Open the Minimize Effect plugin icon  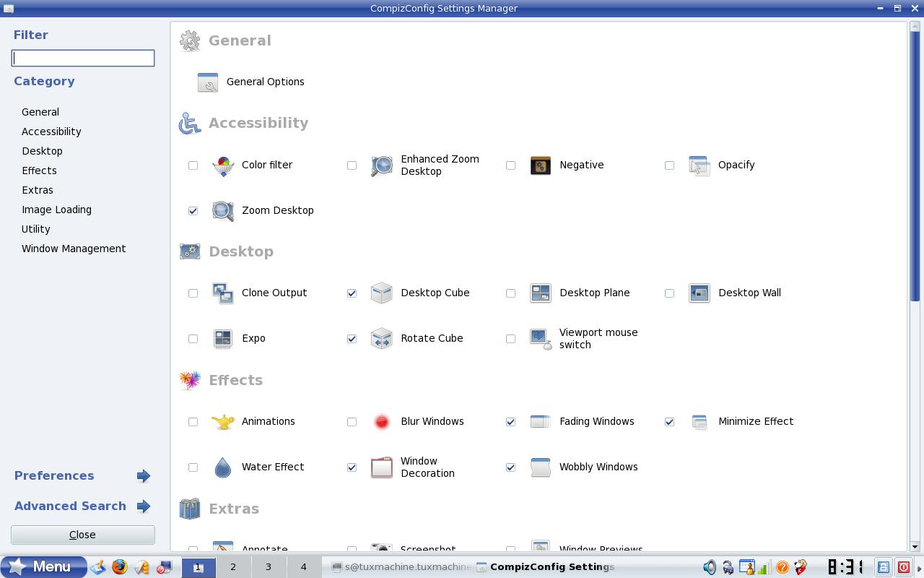(699, 422)
